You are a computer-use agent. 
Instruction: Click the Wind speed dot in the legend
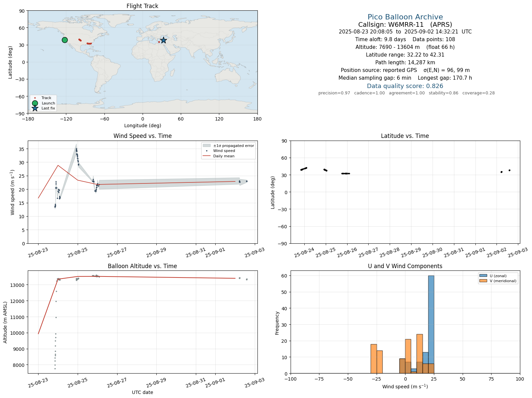point(207,151)
